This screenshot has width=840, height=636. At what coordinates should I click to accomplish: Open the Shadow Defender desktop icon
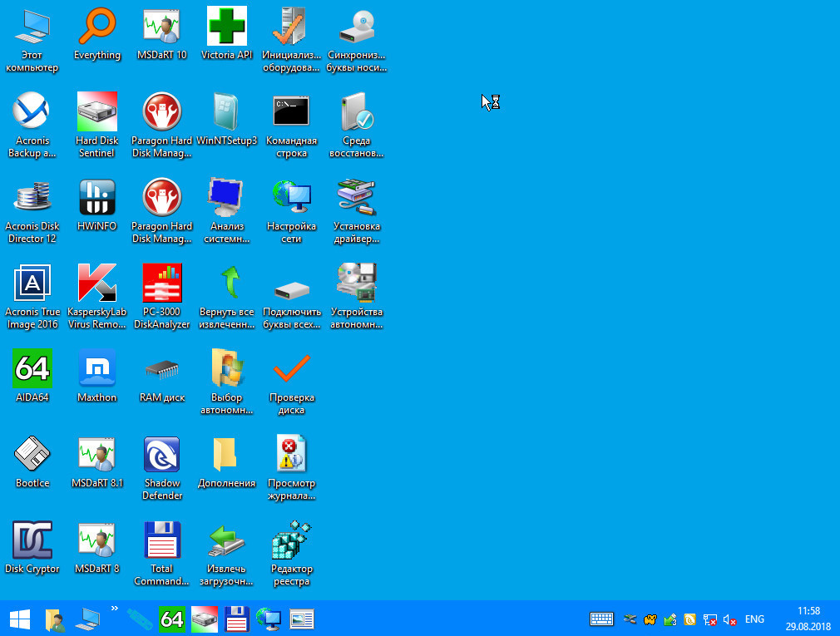[161, 456]
